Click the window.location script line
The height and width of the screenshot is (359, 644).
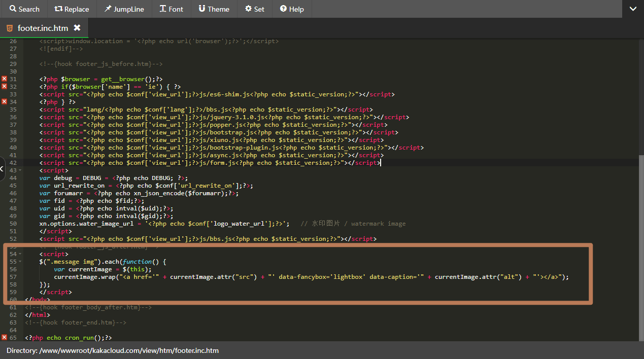159,41
